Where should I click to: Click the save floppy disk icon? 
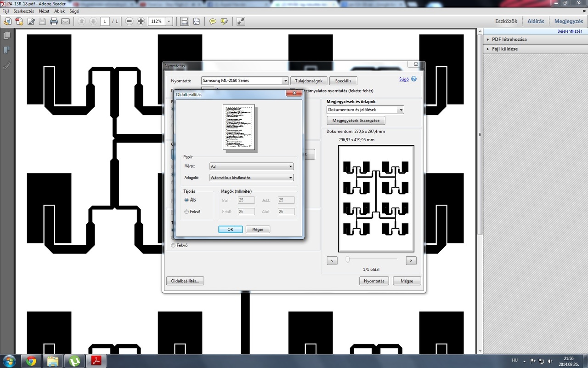tap(42, 21)
